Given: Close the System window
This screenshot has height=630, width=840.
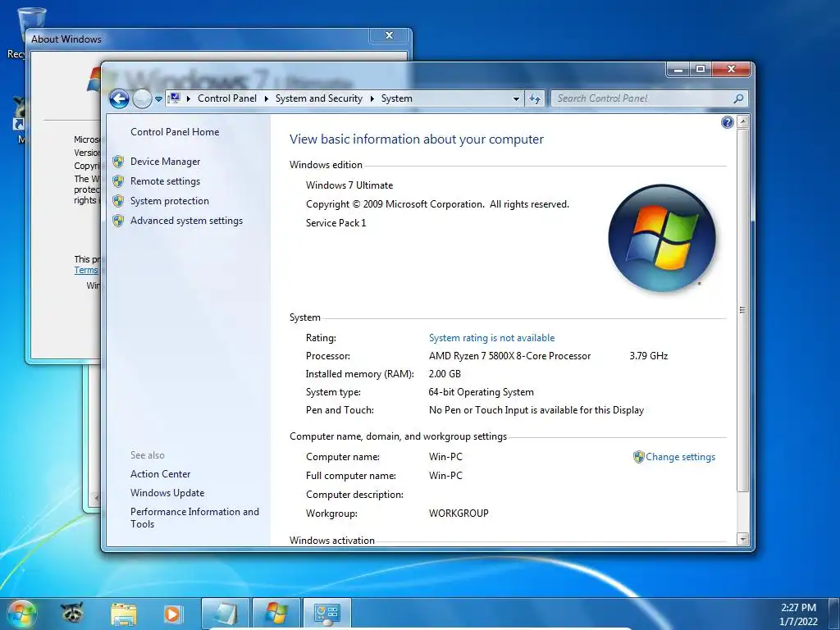Looking at the screenshot, I should coord(731,69).
